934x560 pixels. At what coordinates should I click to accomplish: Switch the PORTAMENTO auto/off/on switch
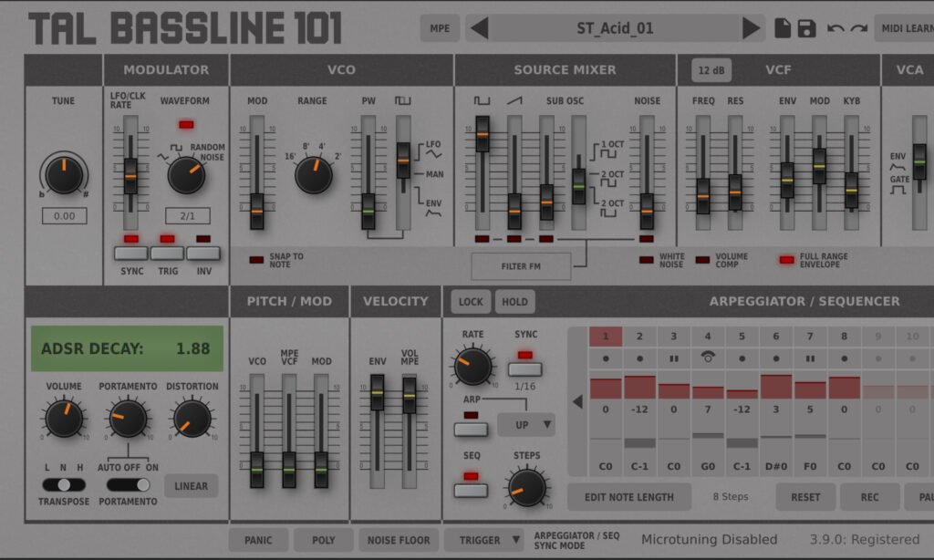pyautogui.click(x=128, y=485)
